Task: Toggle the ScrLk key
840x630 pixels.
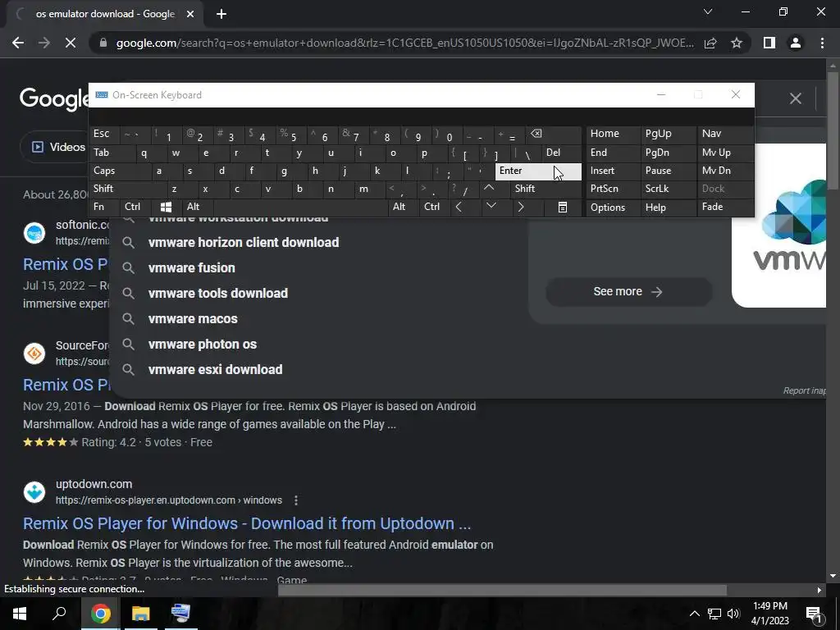Action: (668, 189)
